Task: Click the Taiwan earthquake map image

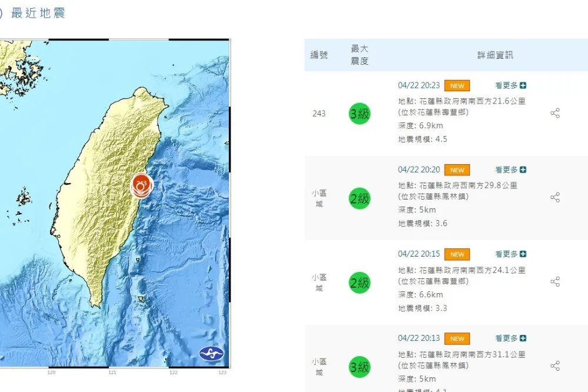Action: tap(115, 203)
